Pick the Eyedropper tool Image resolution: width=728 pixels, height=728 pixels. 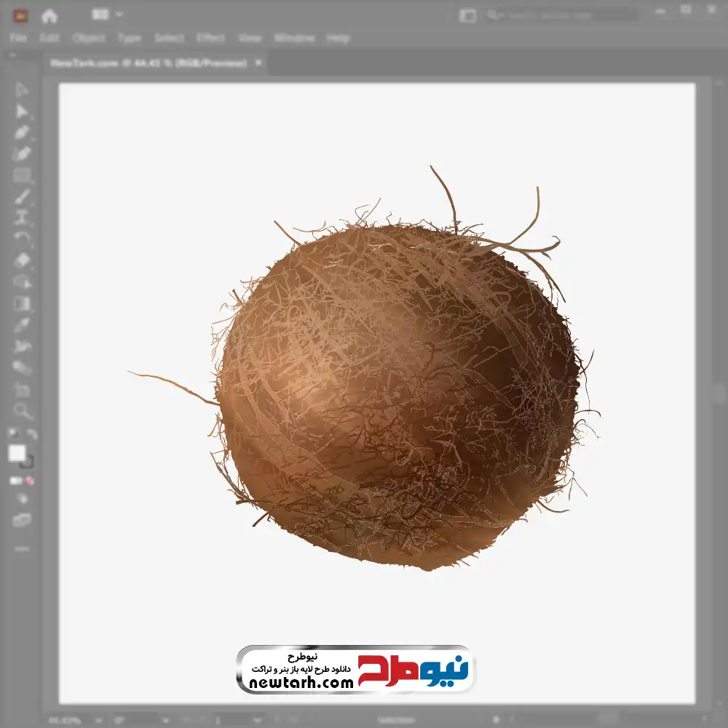(22, 325)
